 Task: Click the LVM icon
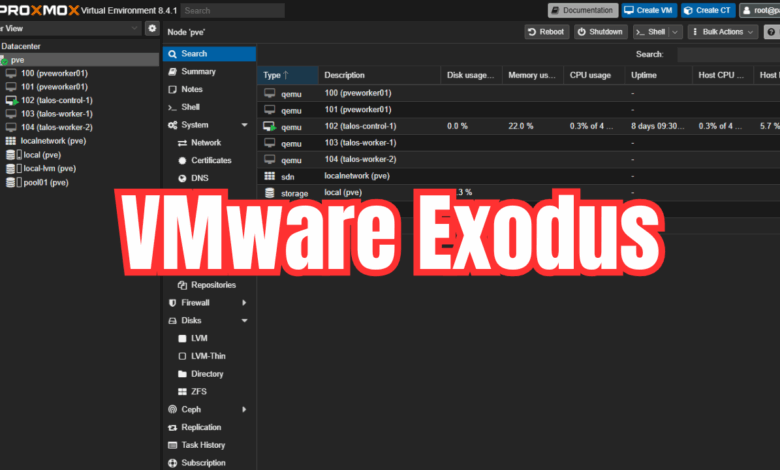coord(182,338)
